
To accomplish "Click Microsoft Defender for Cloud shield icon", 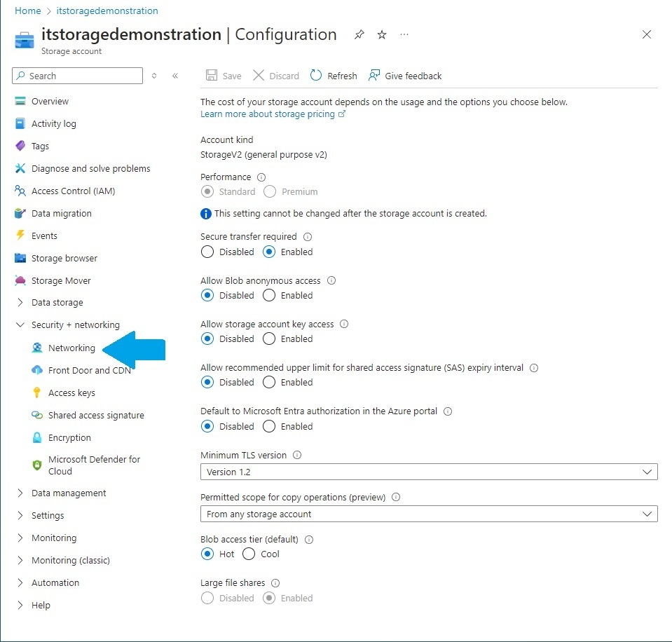I will pyautogui.click(x=37, y=465).
